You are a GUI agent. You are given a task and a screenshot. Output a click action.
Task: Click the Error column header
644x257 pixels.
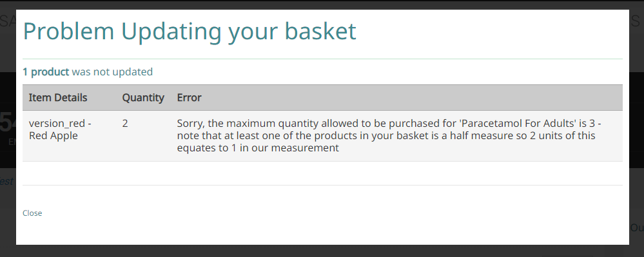pos(190,98)
